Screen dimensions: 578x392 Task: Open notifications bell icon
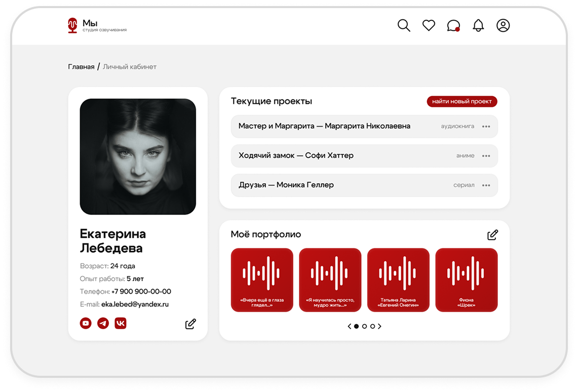478,26
